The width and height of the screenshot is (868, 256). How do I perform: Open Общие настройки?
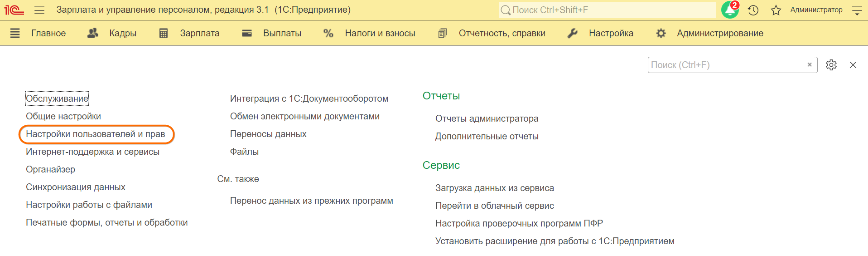(63, 116)
